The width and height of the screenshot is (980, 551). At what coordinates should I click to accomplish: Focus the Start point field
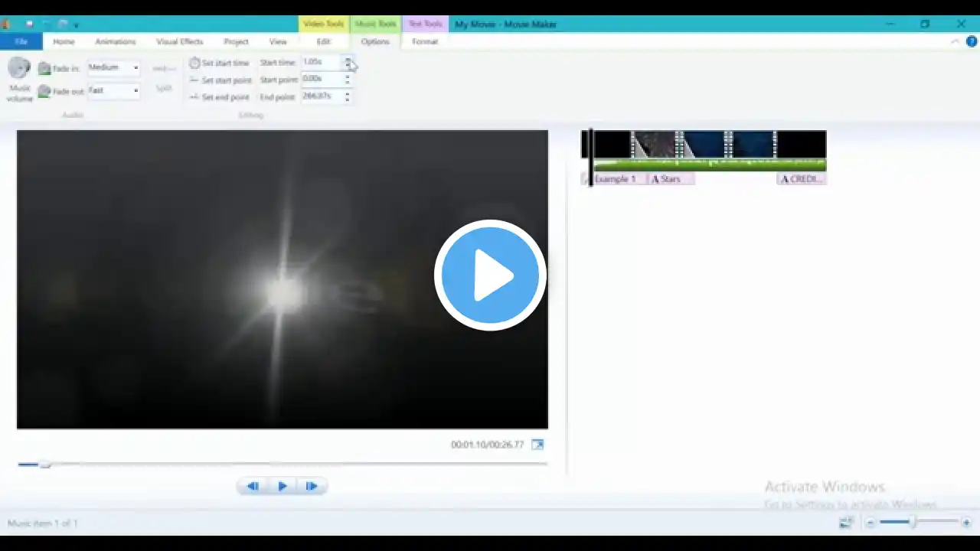pos(322,79)
